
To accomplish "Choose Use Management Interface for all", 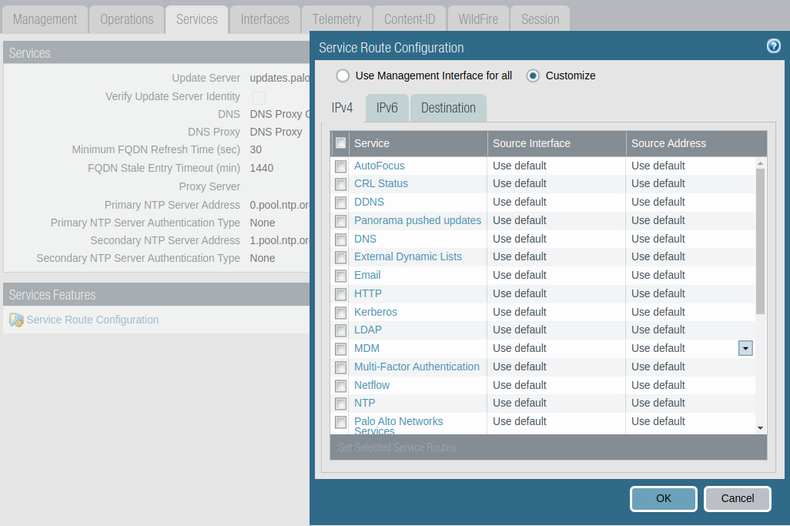I will [343, 76].
